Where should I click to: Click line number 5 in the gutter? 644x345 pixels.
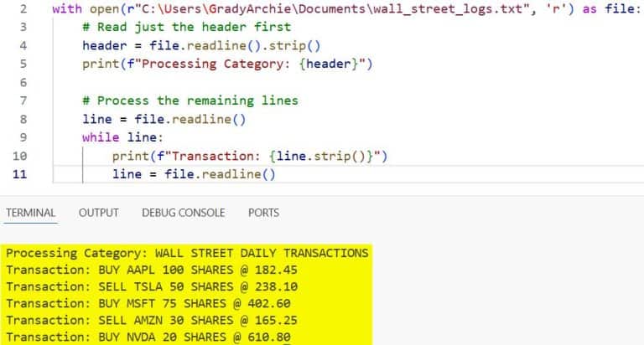(x=23, y=64)
